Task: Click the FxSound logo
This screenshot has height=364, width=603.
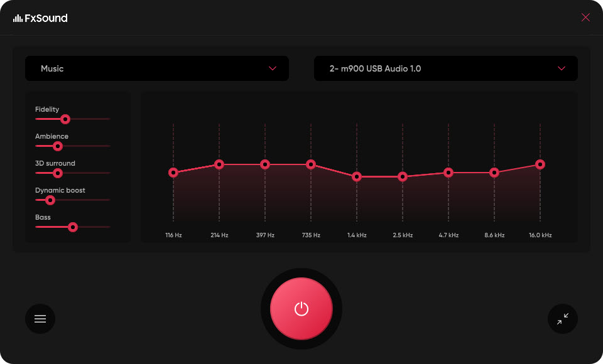Action: coord(40,18)
